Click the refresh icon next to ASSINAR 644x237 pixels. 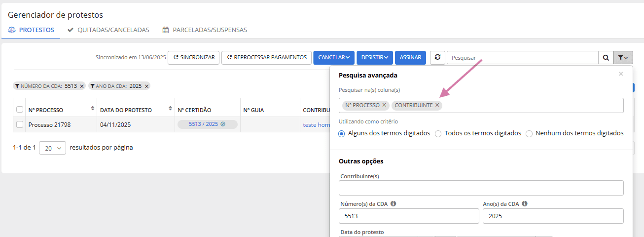tap(437, 57)
